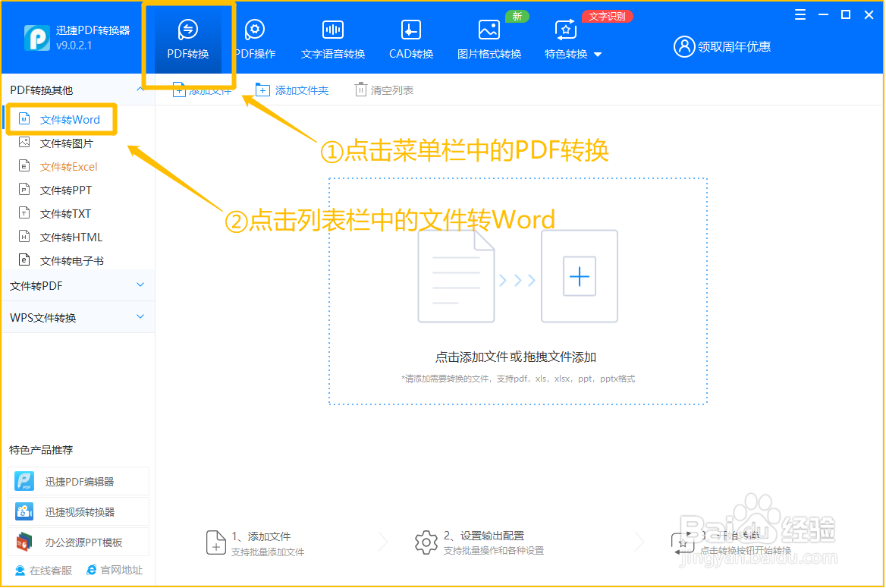Screen dimensions: 886x588
Task: Select 文件转Excel in the list
Action: coord(68,167)
